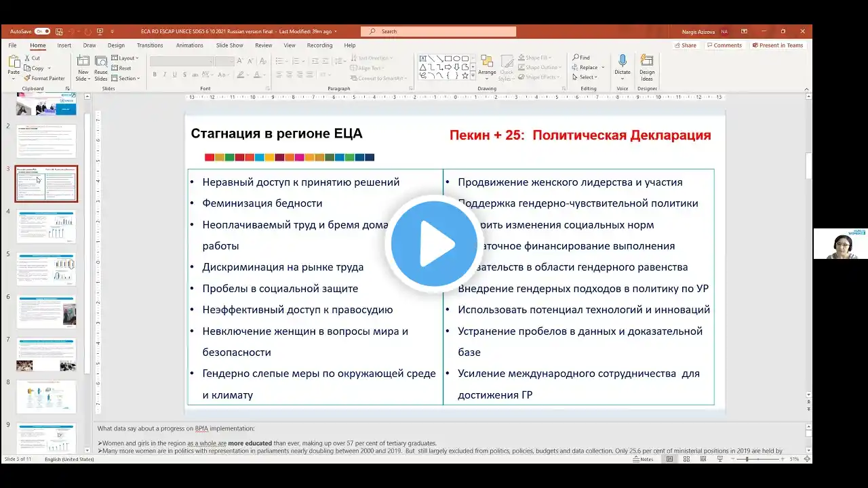Choose the Triangle shape in the shapes gallery
This screenshot has width=868, height=488.
pos(422,67)
